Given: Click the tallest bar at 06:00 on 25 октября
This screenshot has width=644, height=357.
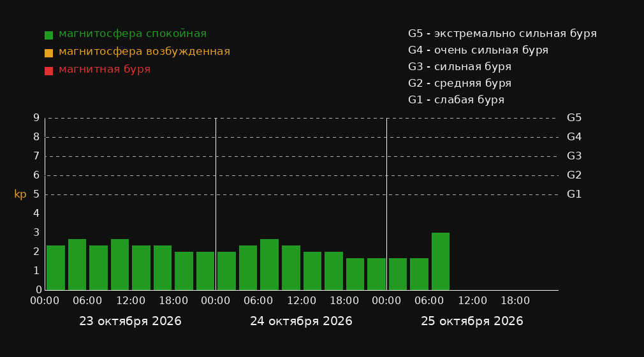Looking at the screenshot, I should click(441, 261).
